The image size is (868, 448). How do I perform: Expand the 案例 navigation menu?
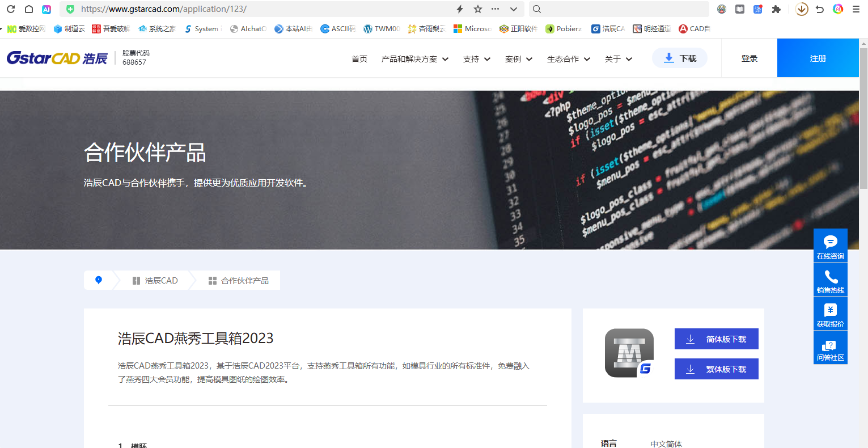(519, 59)
